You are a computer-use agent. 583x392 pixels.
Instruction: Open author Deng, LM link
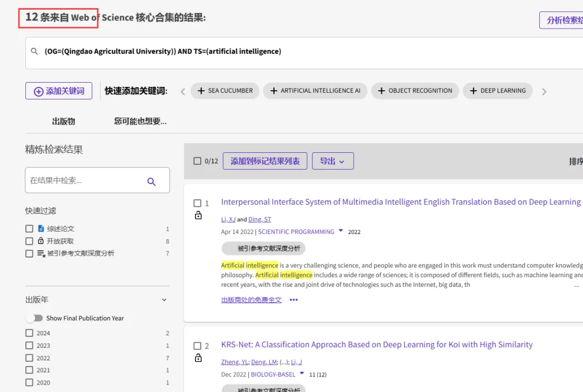coord(264,362)
